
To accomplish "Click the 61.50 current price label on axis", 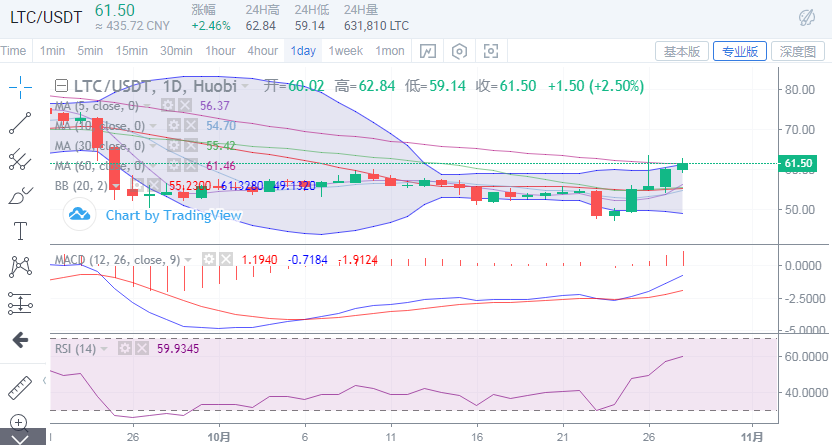I will 798,163.
